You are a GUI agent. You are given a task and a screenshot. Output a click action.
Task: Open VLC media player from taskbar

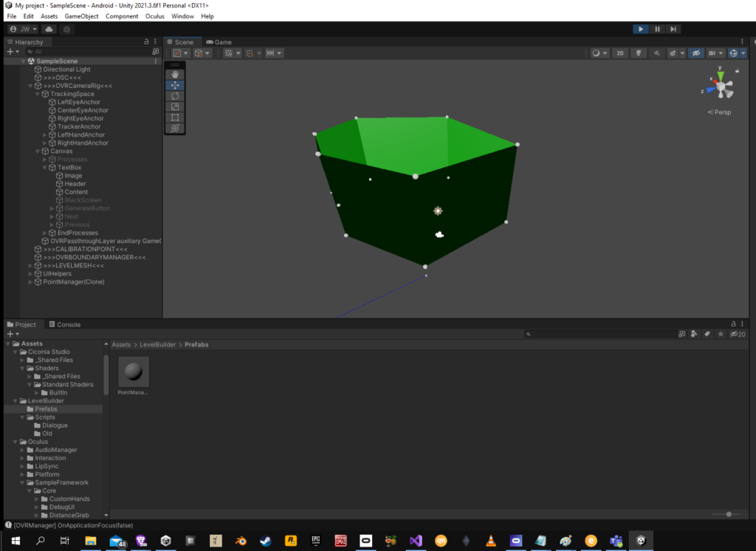491,541
